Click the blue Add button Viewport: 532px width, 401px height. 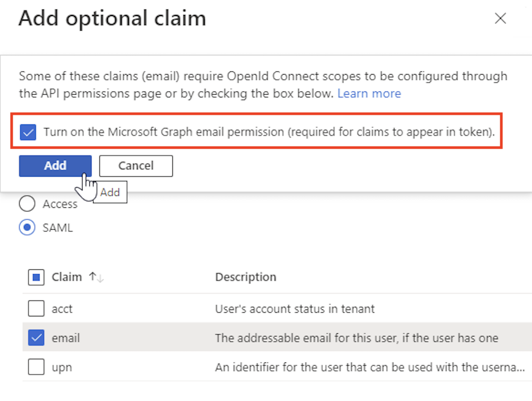[55, 166]
